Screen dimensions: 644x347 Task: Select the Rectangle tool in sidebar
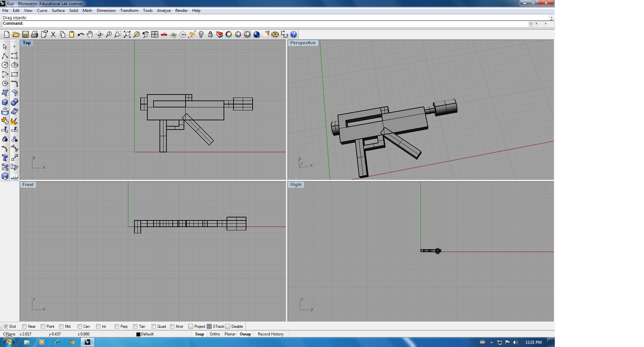(x=15, y=74)
